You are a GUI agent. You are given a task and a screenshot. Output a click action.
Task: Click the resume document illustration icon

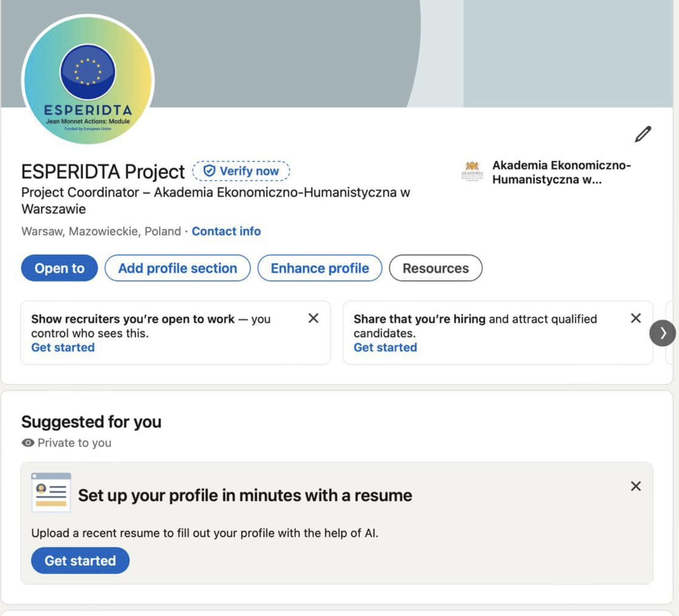point(51,492)
